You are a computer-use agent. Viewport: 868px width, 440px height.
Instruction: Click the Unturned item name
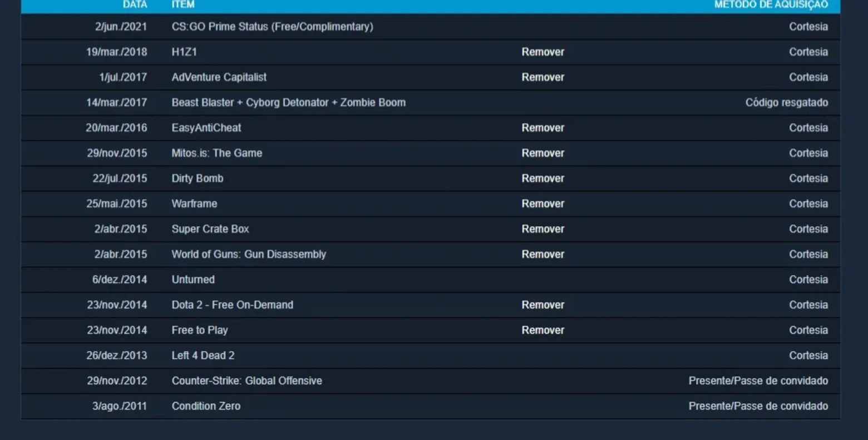[x=193, y=280]
